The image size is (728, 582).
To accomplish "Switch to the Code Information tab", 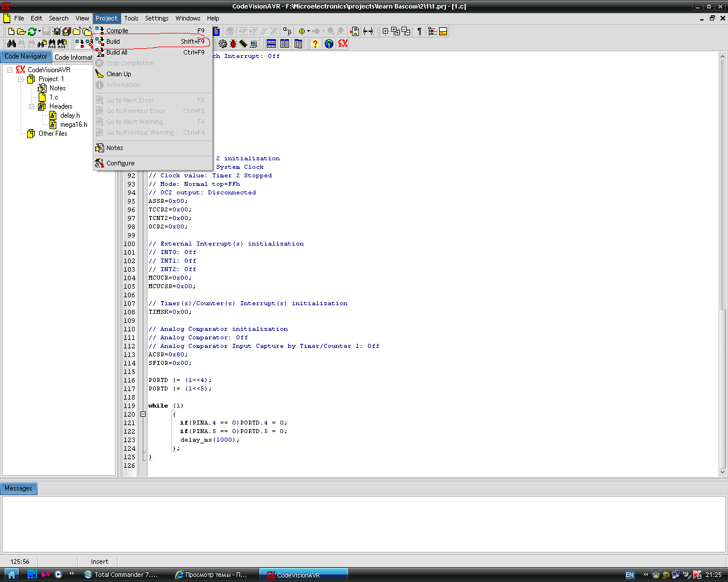I will [x=73, y=57].
